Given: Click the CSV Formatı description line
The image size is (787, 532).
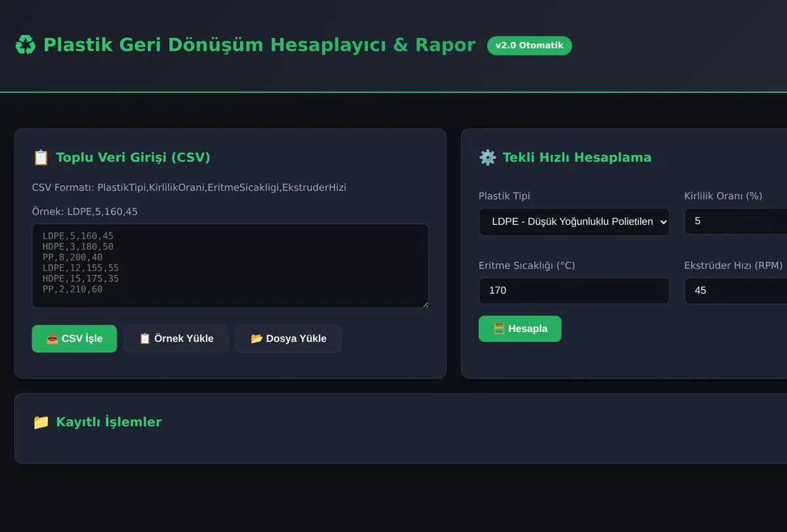Looking at the screenshot, I should coord(189,188).
